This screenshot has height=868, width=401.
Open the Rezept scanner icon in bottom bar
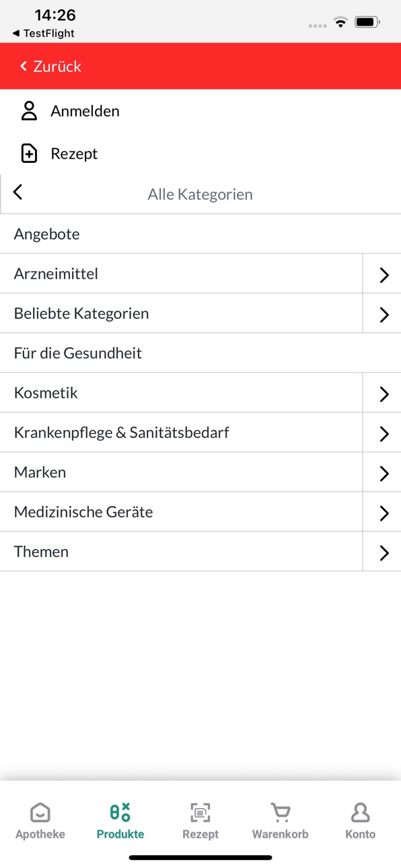(200, 812)
